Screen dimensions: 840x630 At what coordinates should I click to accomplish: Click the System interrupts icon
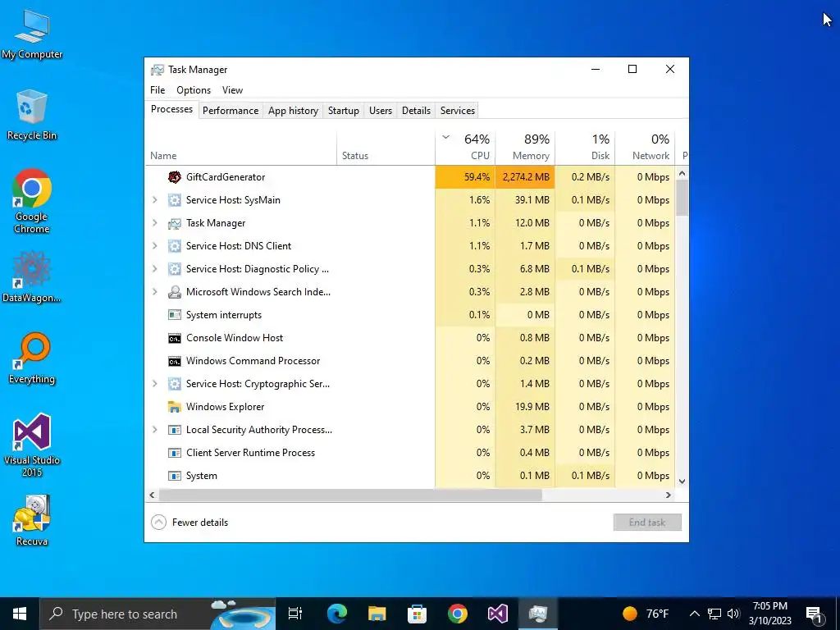[174, 315]
